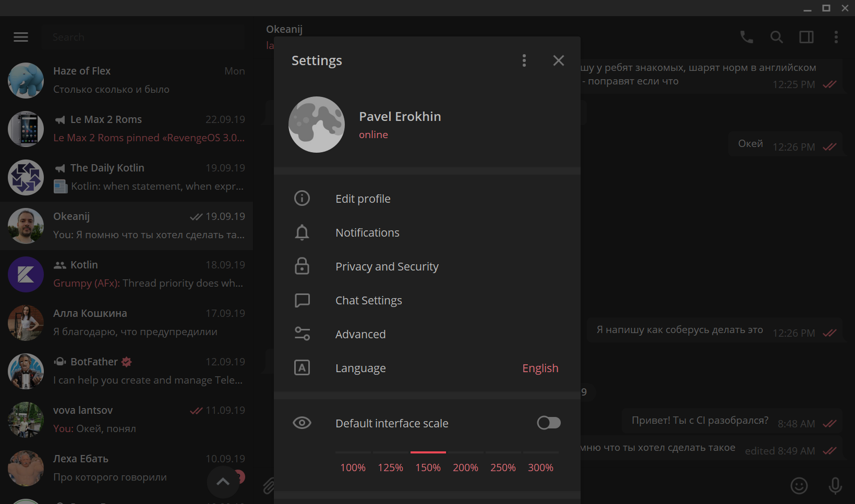Record a voice message with microphone
This screenshot has width=855, height=504.
pyautogui.click(x=835, y=486)
